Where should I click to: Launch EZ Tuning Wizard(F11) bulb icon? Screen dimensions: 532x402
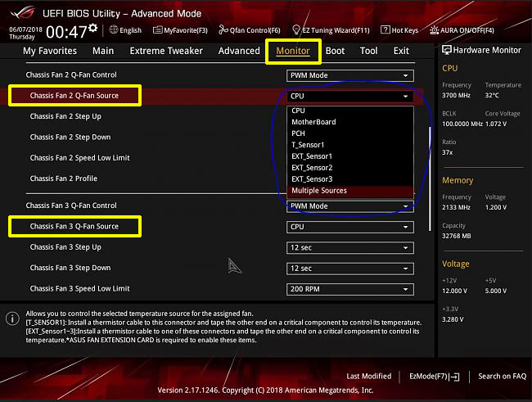(295, 29)
